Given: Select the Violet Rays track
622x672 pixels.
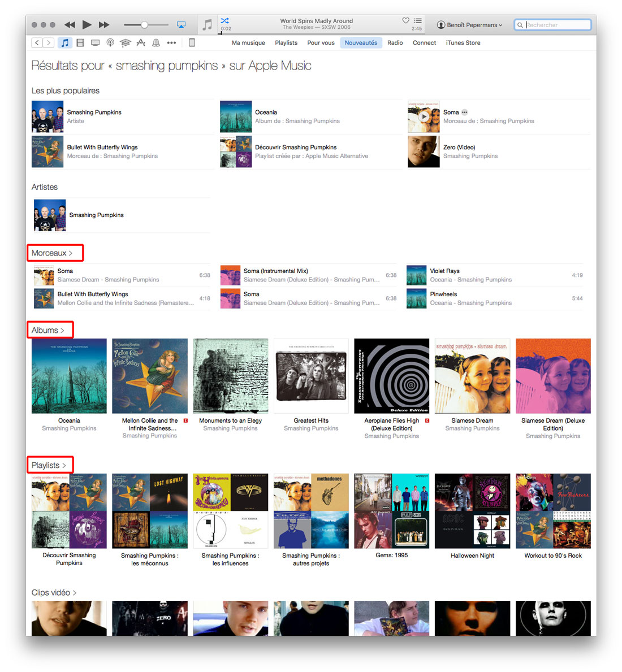Looking at the screenshot, I should (495, 275).
